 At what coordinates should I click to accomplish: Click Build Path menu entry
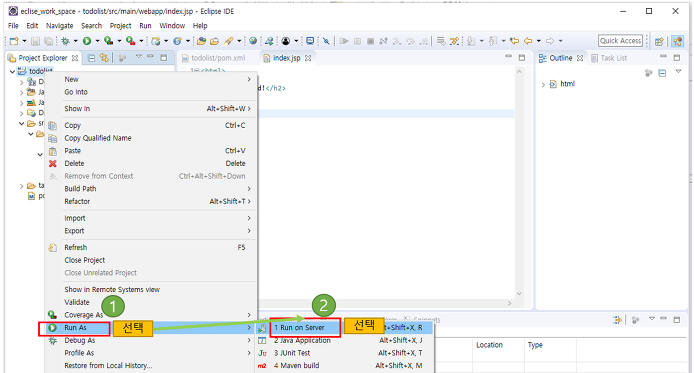150,189
